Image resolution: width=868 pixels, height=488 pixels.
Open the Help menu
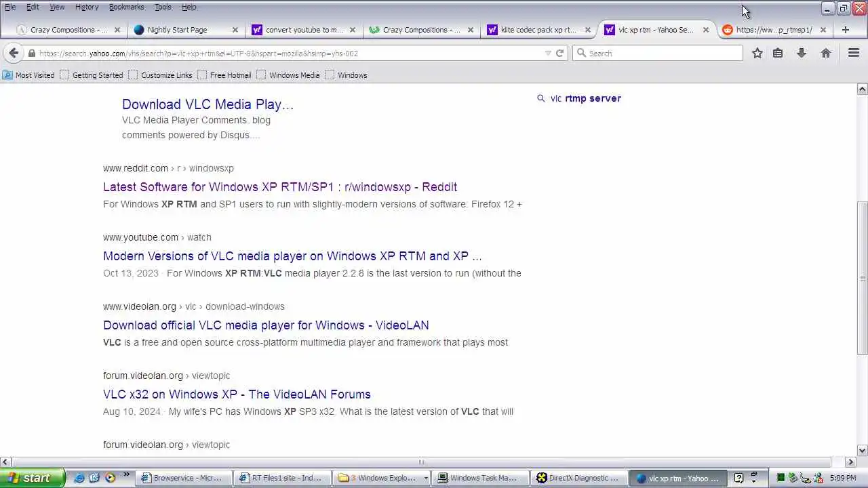pyautogui.click(x=189, y=7)
